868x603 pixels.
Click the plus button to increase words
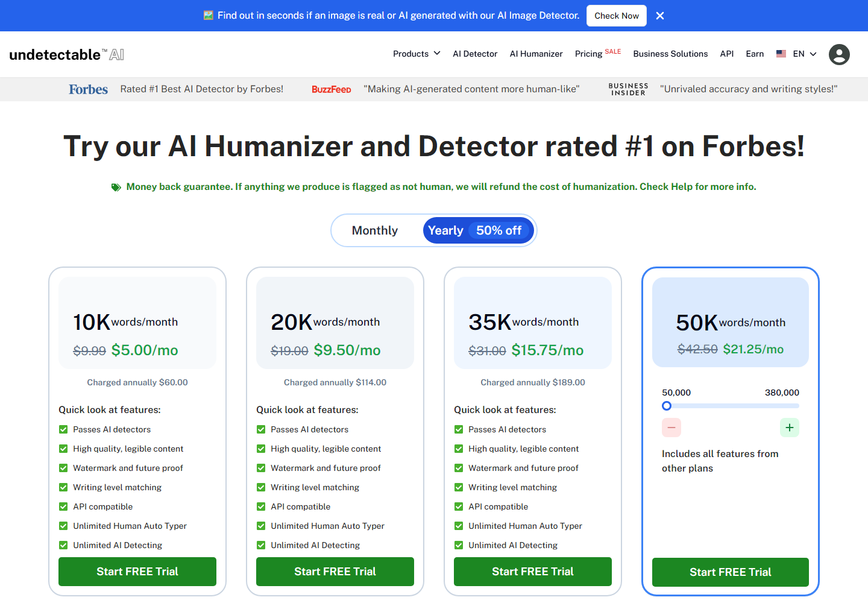tap(790, 428)
